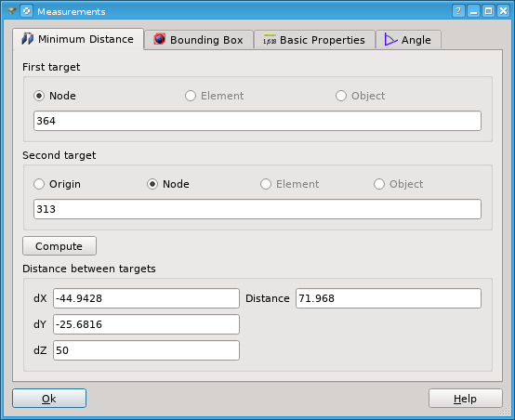Viewport: 515px width, 420px height.
Task: Click the Ok button
Action: [49, 399]
